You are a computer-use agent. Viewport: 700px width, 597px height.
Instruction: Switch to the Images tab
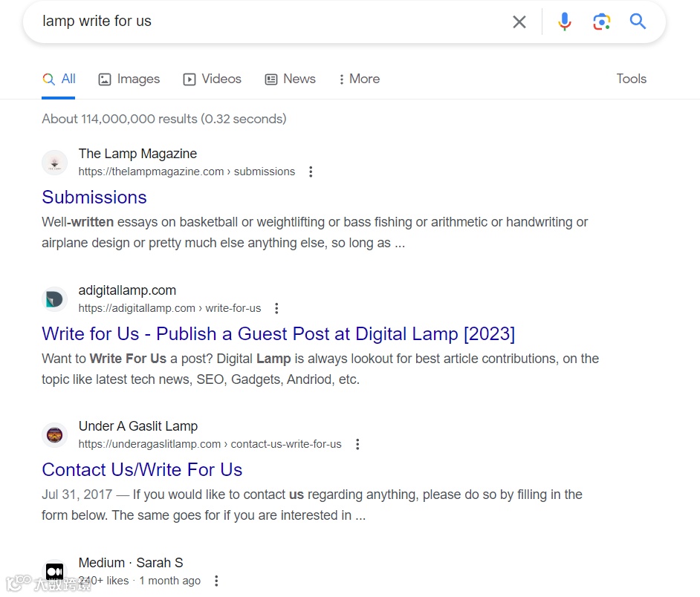pyautogui.click(x=129, y=79)
